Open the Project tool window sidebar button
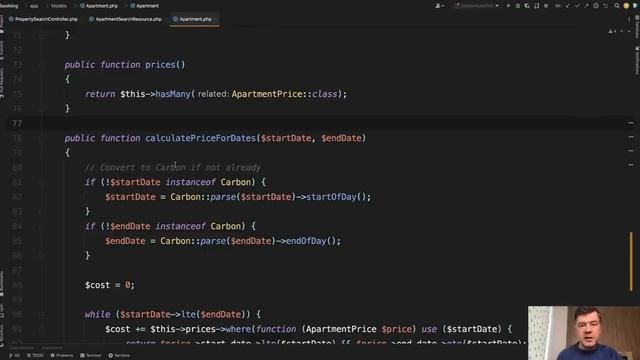Image resolution: width=640 pixels, height=360 pixels. 2,23
